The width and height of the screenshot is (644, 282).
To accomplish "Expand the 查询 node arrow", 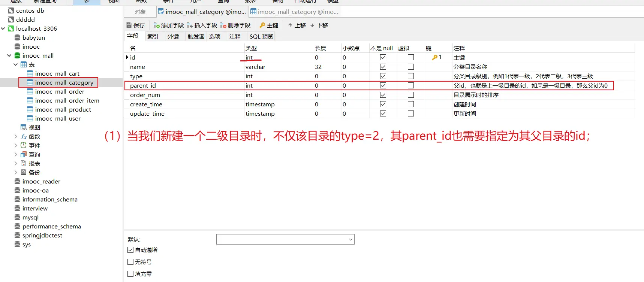I will (16, 154).
